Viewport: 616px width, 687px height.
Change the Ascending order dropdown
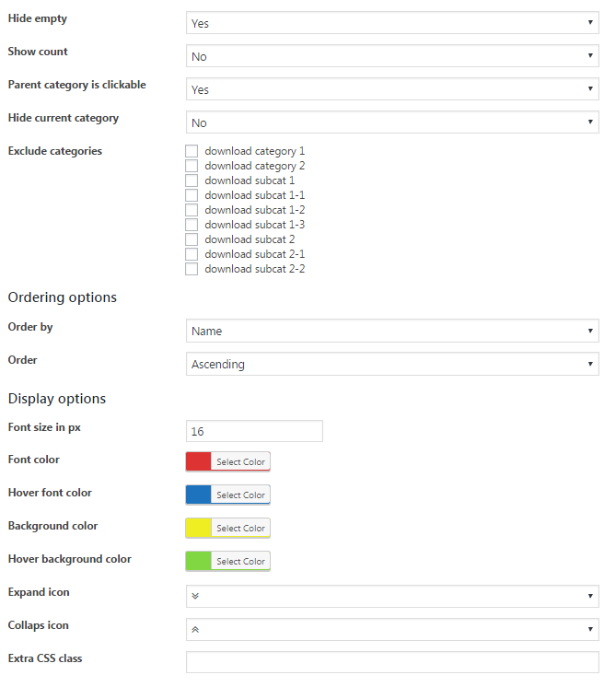392,364
